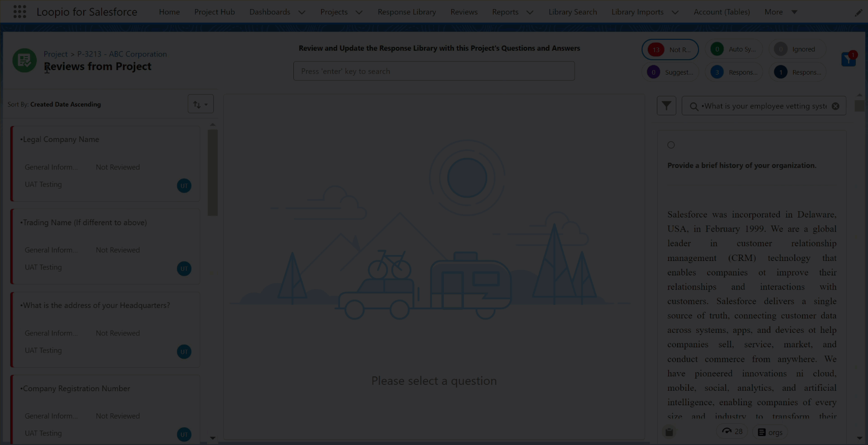Open the Dashboards tab

click(x=269, y=12)
